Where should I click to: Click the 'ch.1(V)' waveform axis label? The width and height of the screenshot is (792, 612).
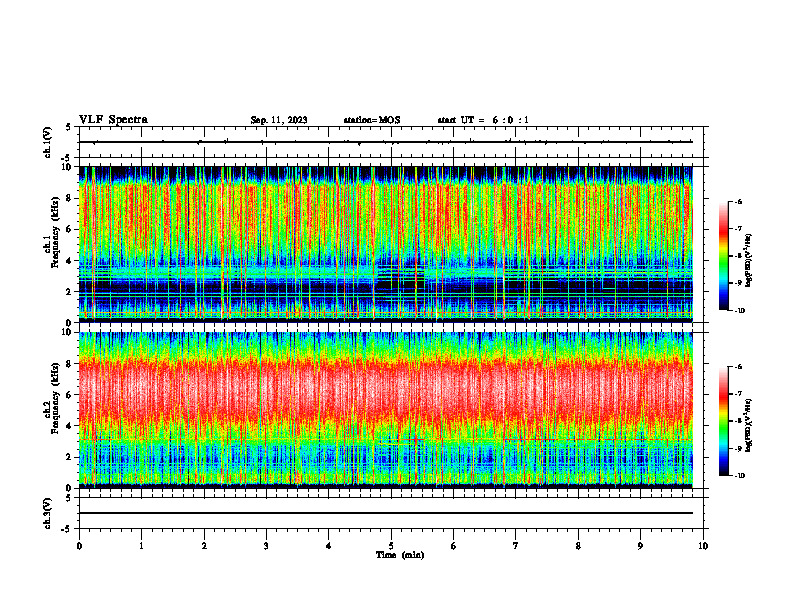coord(48,142)
